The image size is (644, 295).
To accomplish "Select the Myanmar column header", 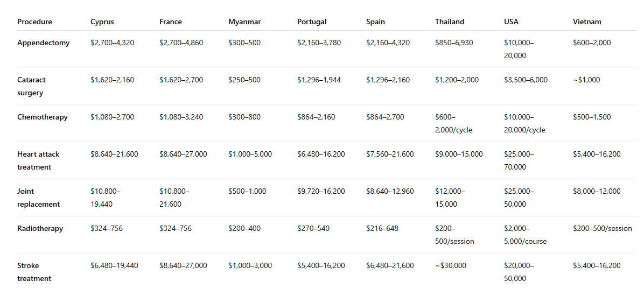I will [x=244, y=22].
